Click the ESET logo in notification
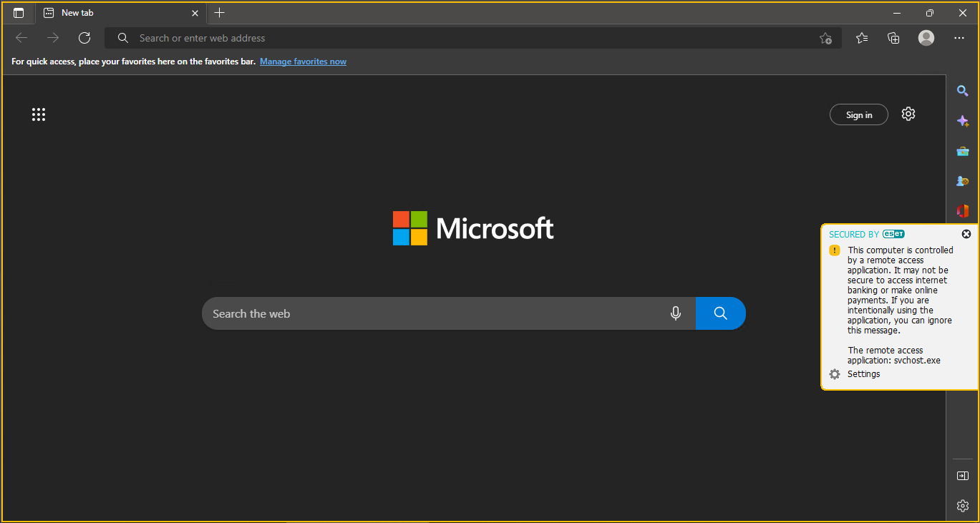The image size is (980, 523). tap(893, 234)
